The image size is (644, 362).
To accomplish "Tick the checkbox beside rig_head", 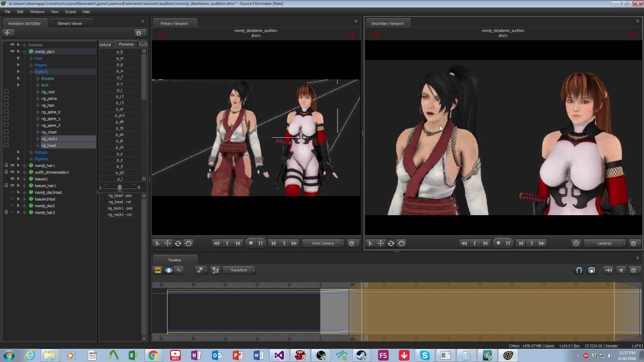I will pyautogui.click(x=6, y=145).
